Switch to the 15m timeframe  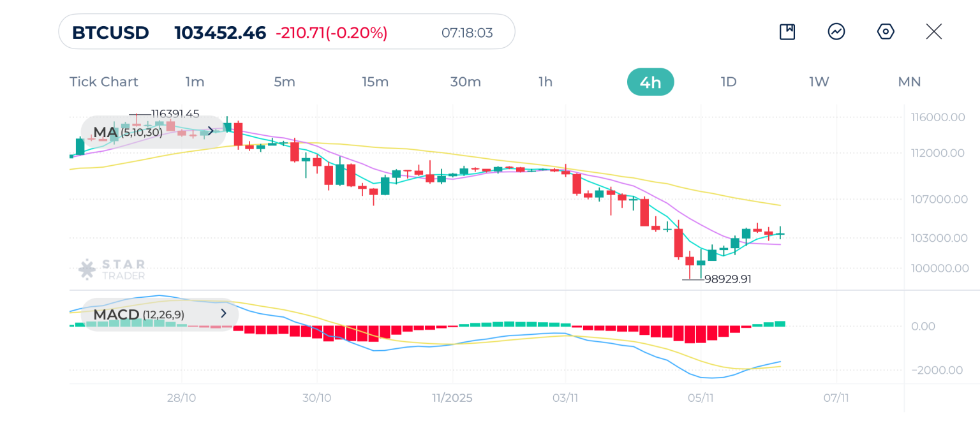pos(375,82)
